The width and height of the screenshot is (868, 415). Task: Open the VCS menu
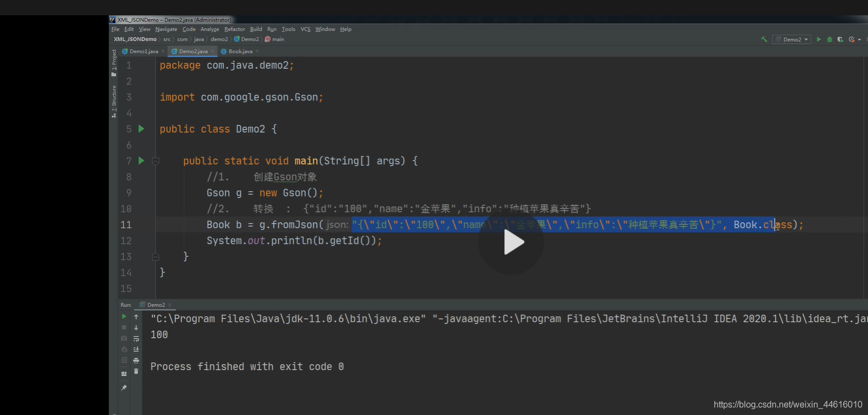click(x=305, y=29)
